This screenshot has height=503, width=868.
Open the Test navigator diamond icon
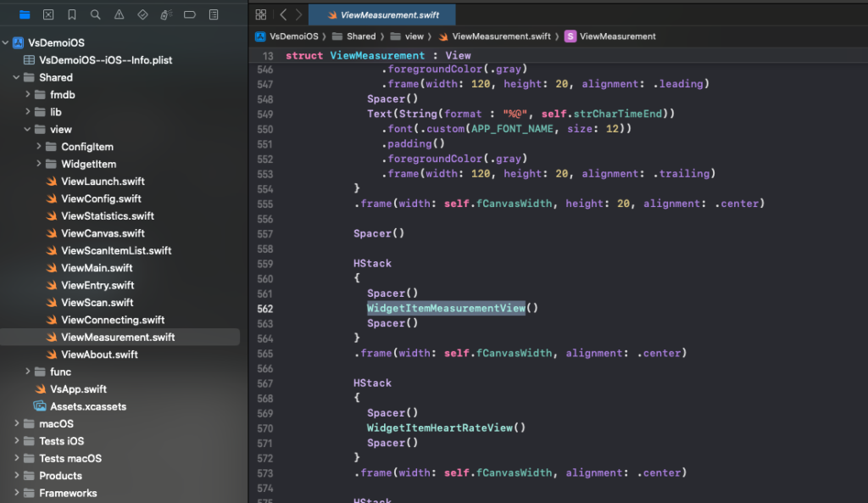[x=142, y=14]
